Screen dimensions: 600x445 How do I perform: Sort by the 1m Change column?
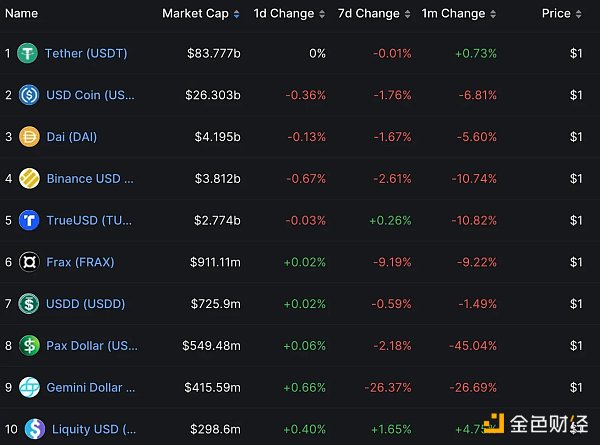coord(457,14)
